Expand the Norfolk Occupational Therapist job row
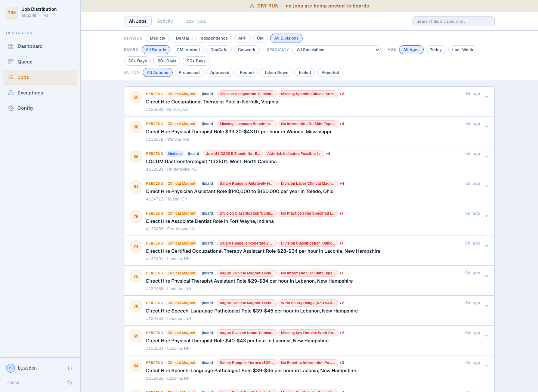This screenshot has width=538, height=392. pos(486,97)
